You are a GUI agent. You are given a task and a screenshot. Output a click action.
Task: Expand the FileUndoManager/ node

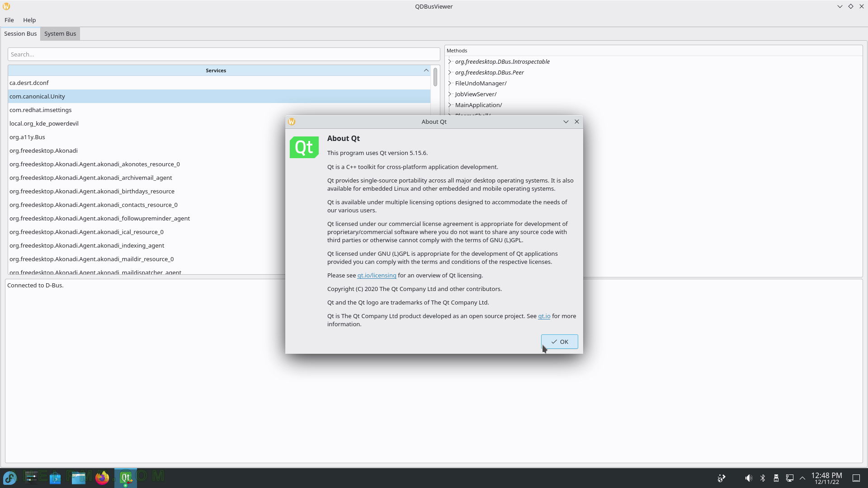tap(450, 83)
